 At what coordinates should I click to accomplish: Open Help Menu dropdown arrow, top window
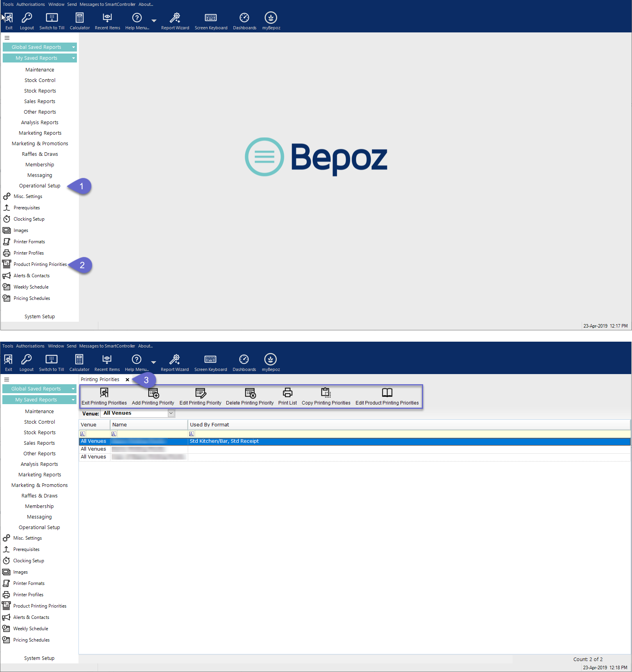coord(154,21)
